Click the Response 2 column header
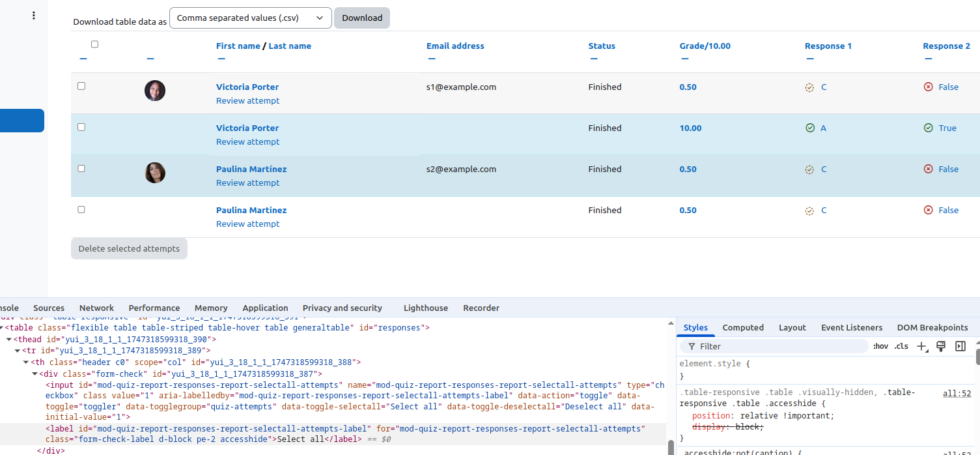 pos(947,46)
